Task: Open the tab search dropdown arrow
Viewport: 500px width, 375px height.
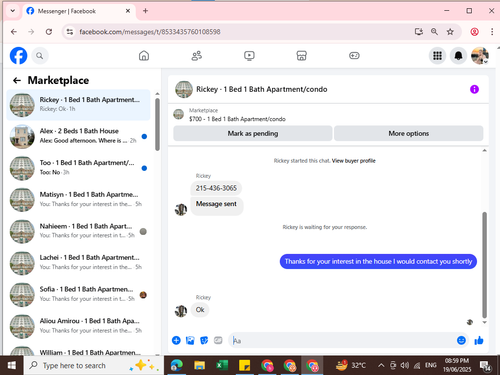Action: point(12,11)
